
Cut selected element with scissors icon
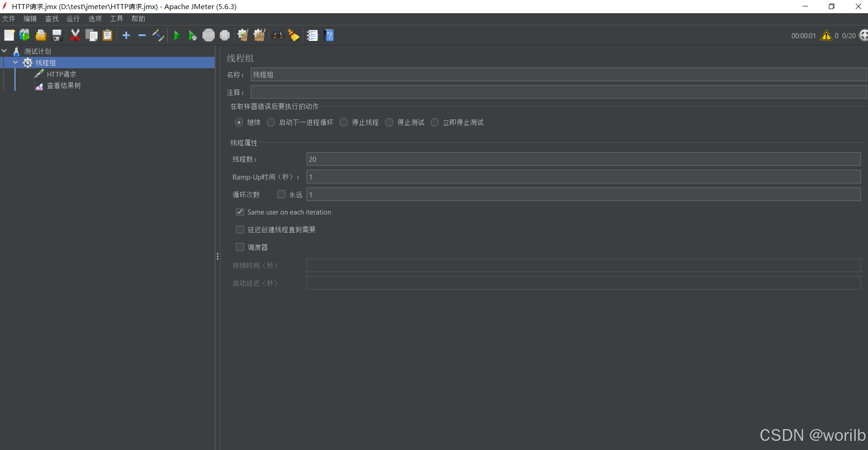coord(76,35)
